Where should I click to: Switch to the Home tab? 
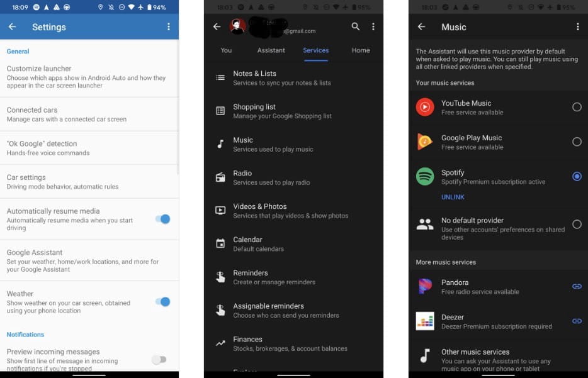click(x=361, y=50)
